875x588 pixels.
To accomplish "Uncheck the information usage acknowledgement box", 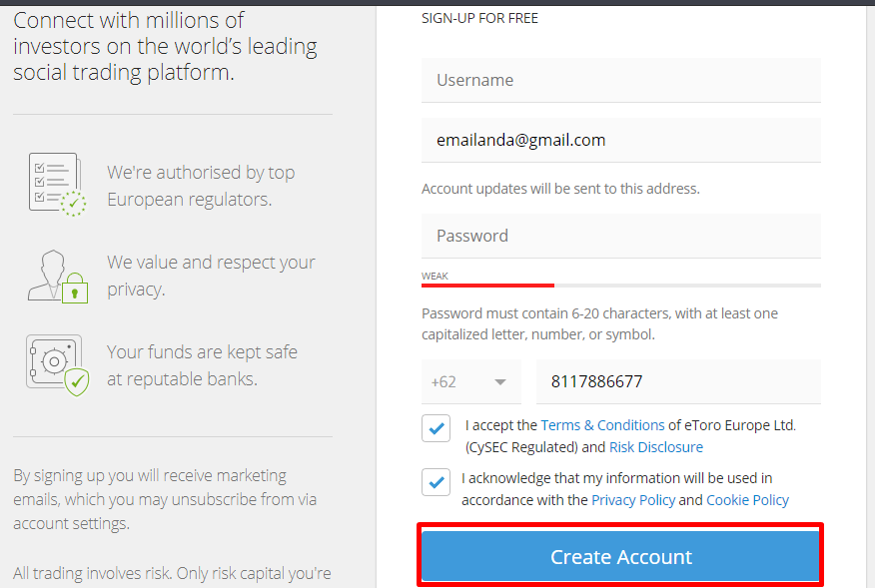I will click(x=436, y=481).
